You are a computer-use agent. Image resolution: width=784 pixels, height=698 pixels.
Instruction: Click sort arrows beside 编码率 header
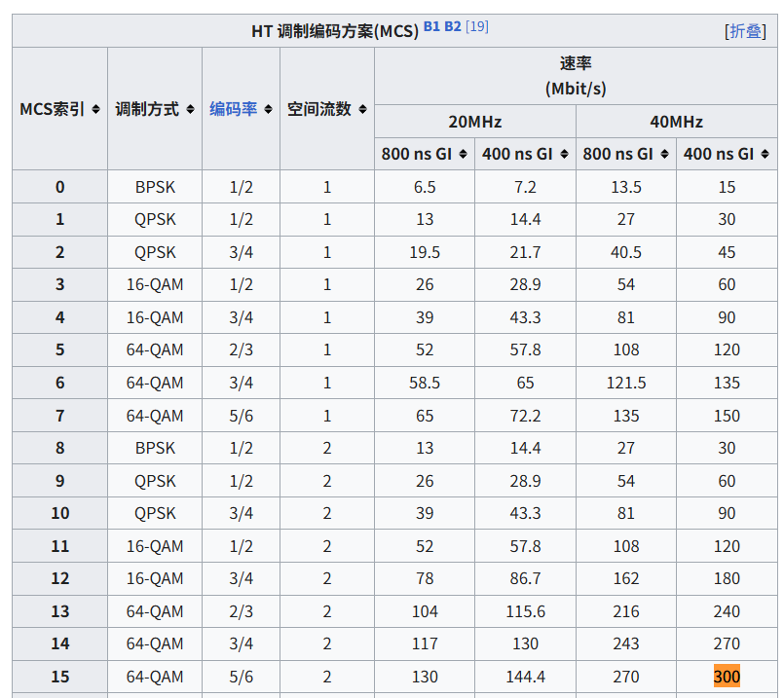pos(268,109)
